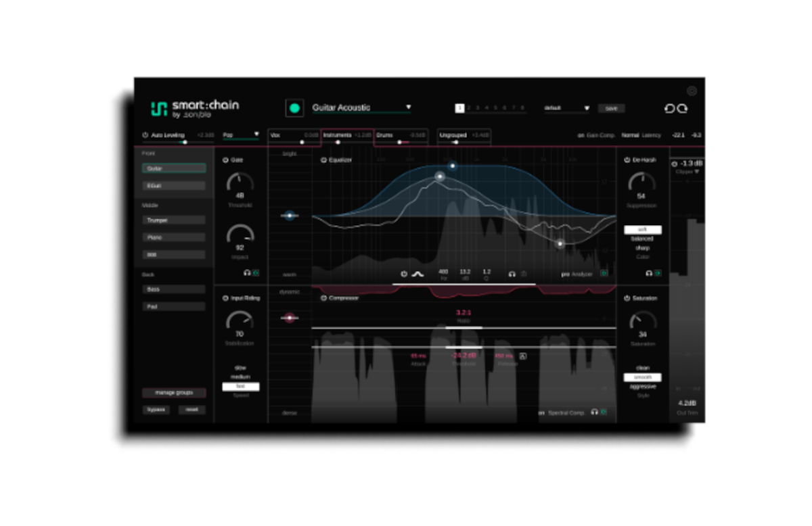Click the Gate green monitor icon
The height and width of the screenshot is (526, 812).
[256, 273]
